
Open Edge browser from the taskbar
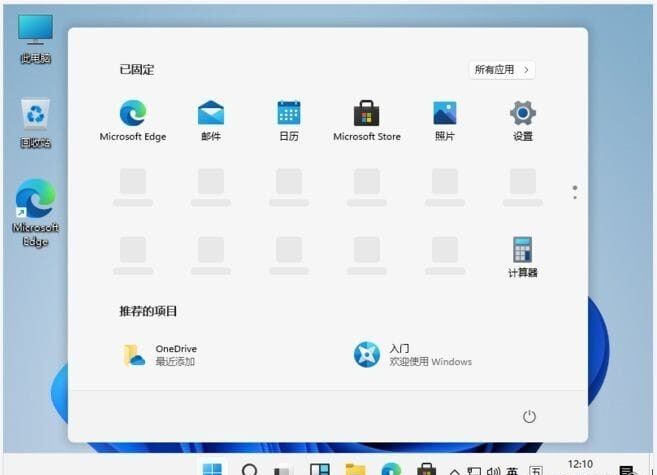point(391,469)
